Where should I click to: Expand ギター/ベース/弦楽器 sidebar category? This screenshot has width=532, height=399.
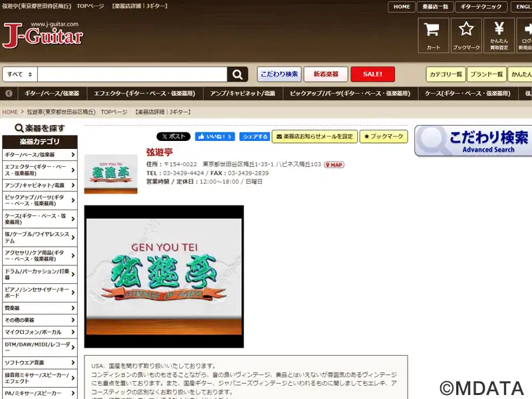pos(40,155)
